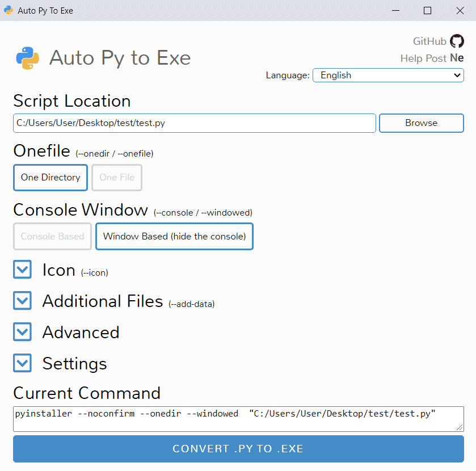Click inside the Current Command text box
476x471 pixels.
tap(238, 419)
